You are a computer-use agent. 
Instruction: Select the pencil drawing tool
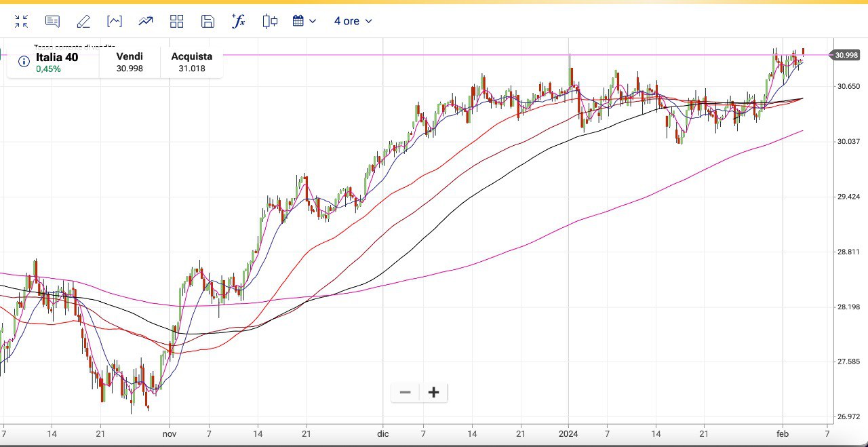[83, 21]
